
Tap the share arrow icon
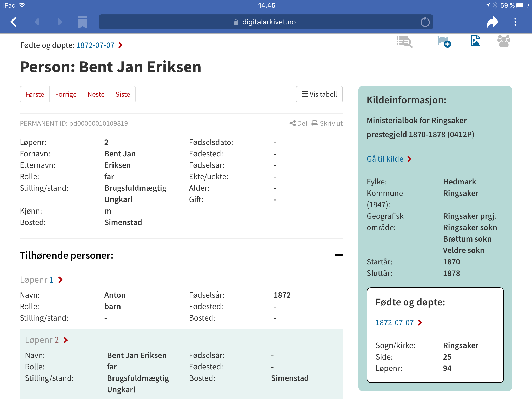(x=492, y=22)
